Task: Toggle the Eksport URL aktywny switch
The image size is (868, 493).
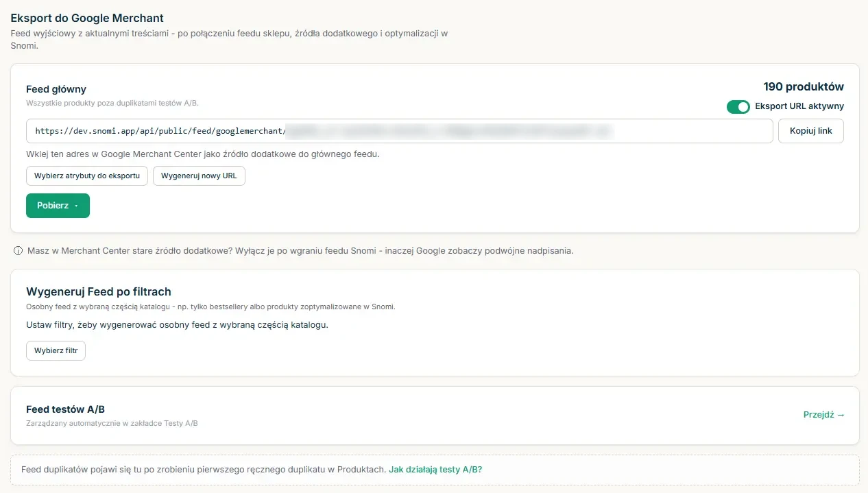Action: click(738, 106)
